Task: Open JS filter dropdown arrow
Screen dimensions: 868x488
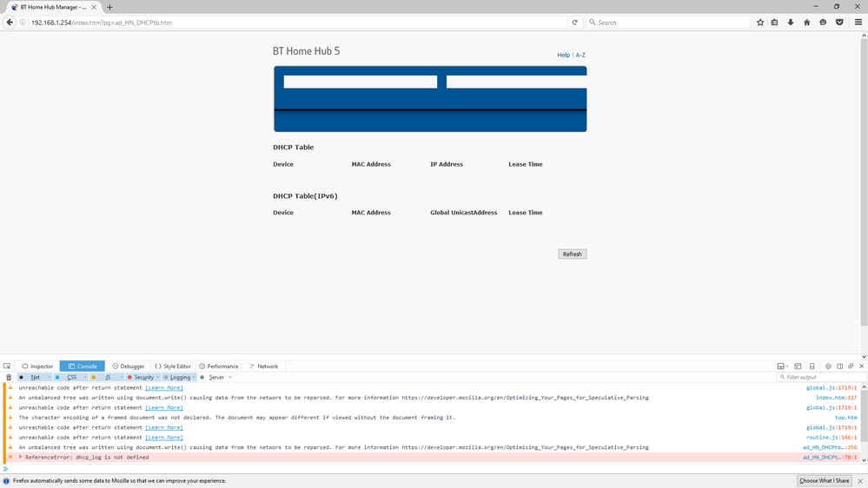Action: click(x=122, y=378)
